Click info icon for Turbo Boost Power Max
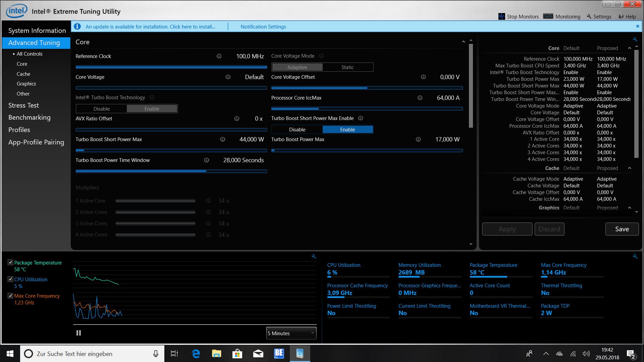 point(418,139)
